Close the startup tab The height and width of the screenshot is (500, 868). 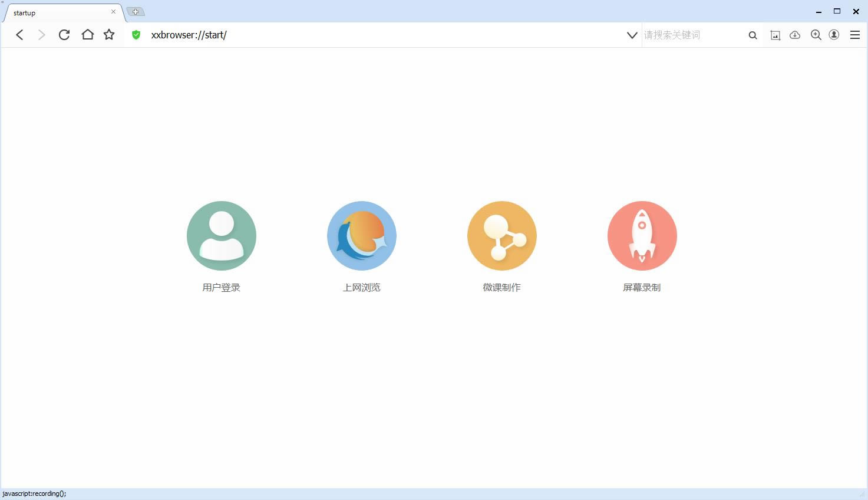[113, 12]
